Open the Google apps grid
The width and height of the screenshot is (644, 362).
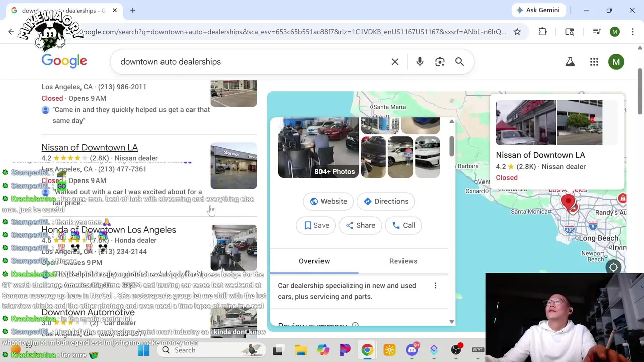tap(594, 62)
